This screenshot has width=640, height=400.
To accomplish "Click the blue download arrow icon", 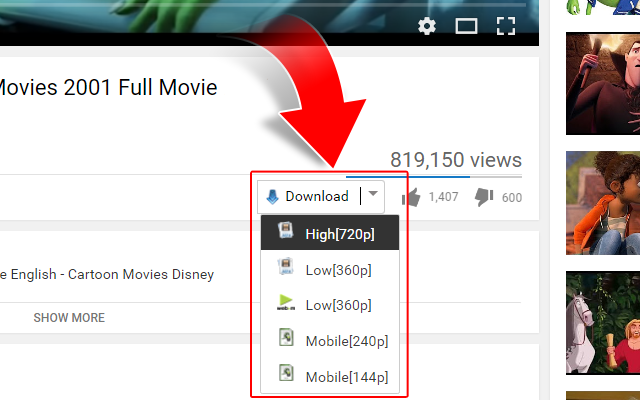I will pos(272,197).
